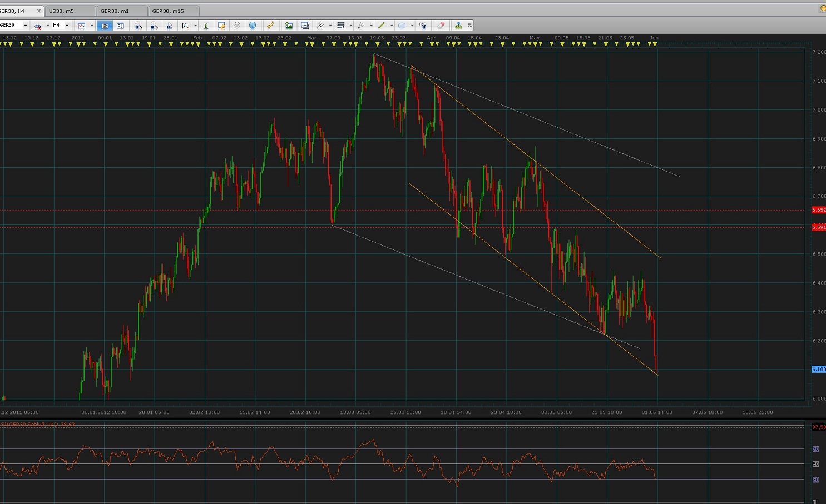Click the chart link icon with red X
The image size is (826, 504).
click(x=38, y=26)
